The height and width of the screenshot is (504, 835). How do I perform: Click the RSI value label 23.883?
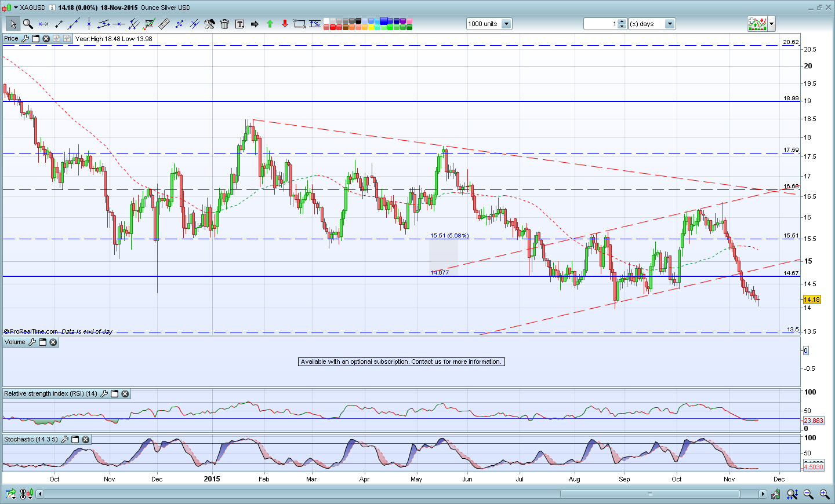tap(814, 421)
